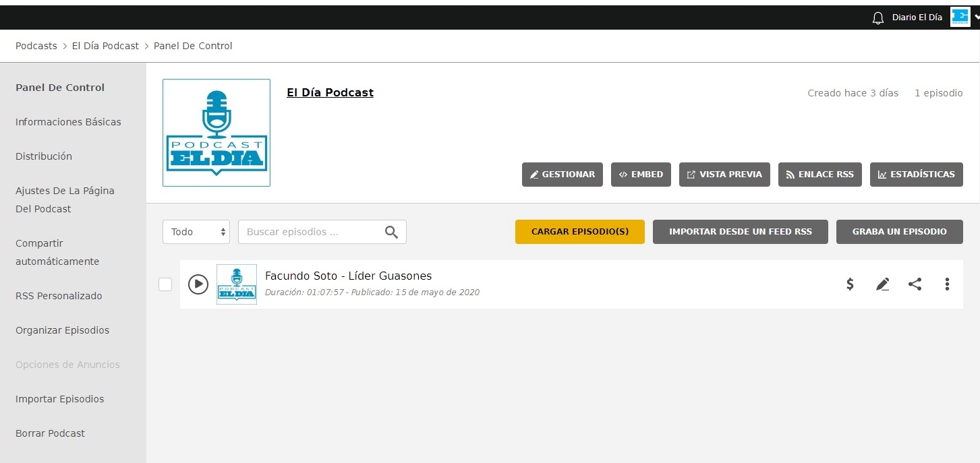
Task: Click the dollar sign monetize icon
Action: point(851,284)
